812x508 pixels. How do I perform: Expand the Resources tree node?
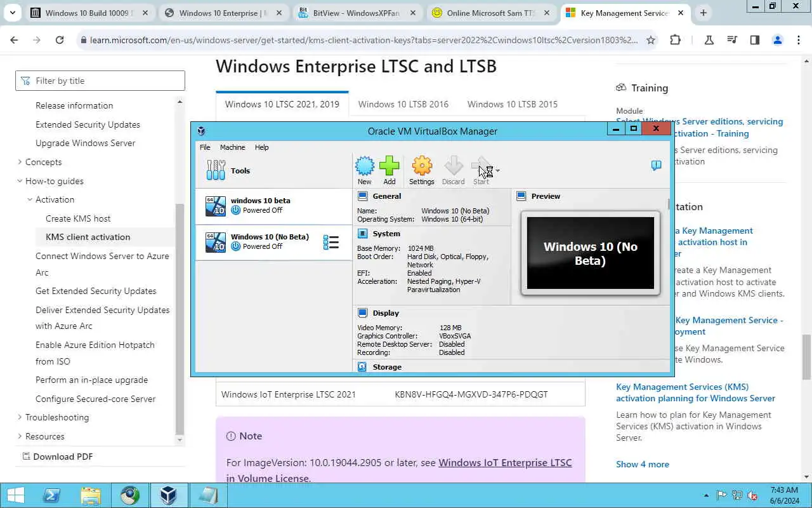tap(20, 436)
